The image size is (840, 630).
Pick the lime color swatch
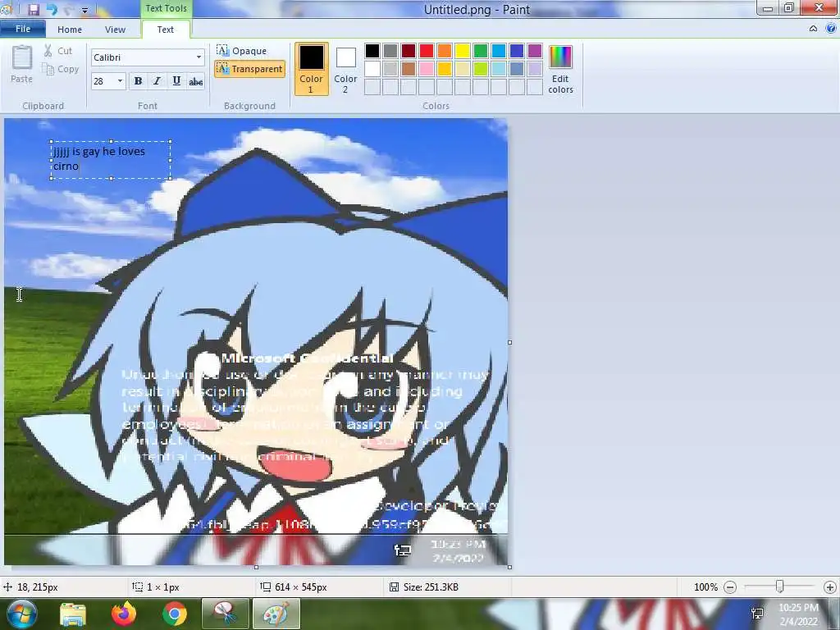[x=481, y=69]
